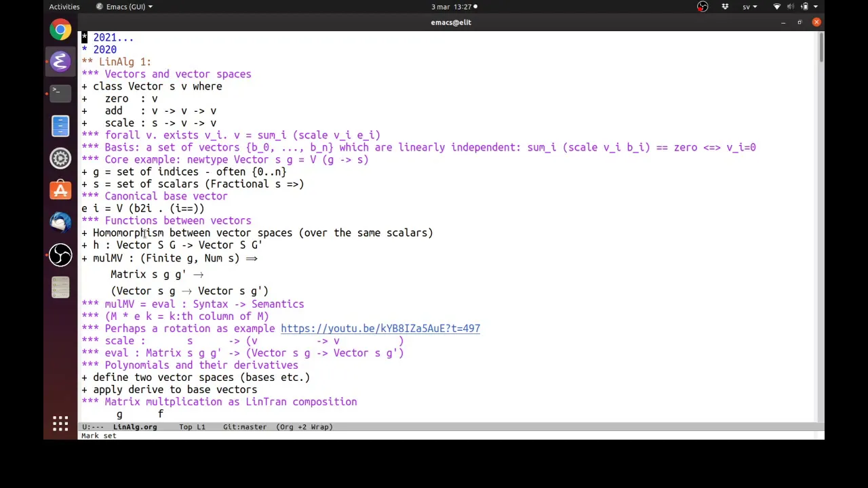The image size is (868, 488).
Task: Open the Emacs (GUI) application menu
Action: pyautogui.click(x=124, y=7)
